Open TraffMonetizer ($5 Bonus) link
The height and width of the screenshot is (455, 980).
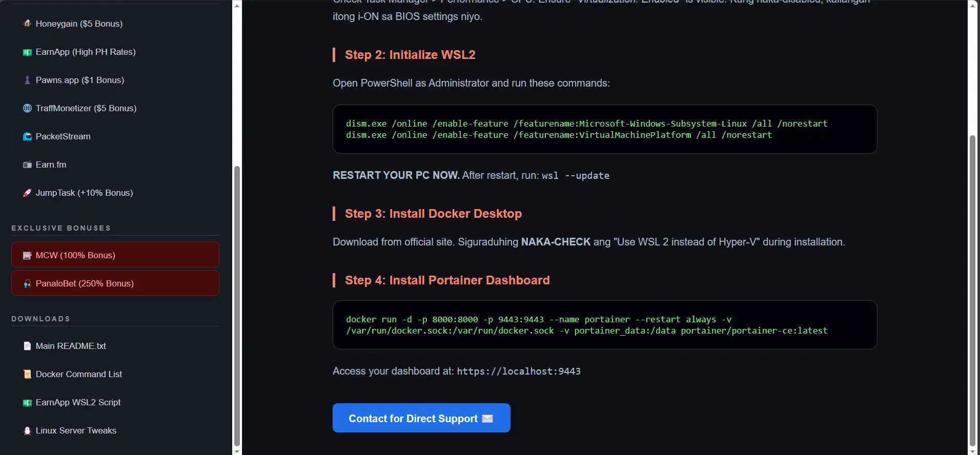point(115,108)
